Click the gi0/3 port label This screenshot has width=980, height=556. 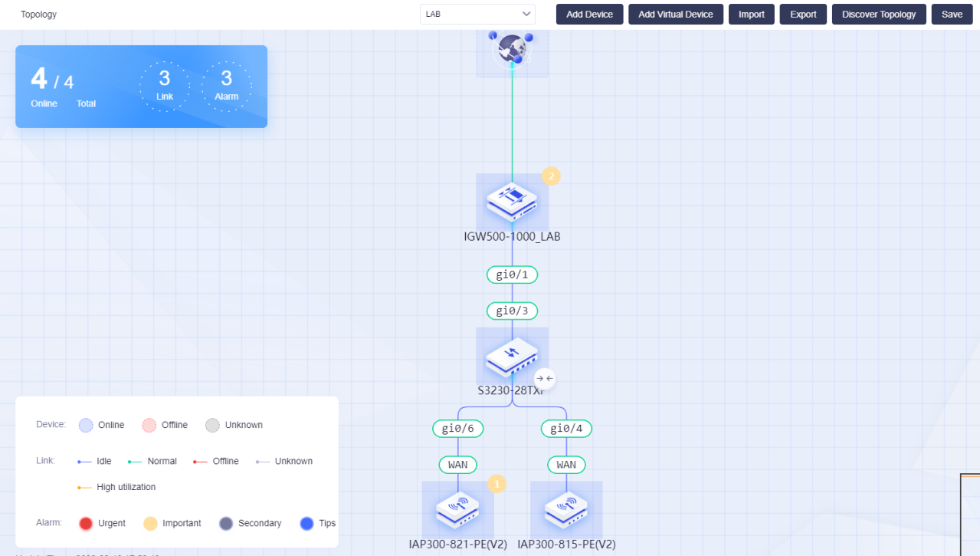tap(512, 311)
